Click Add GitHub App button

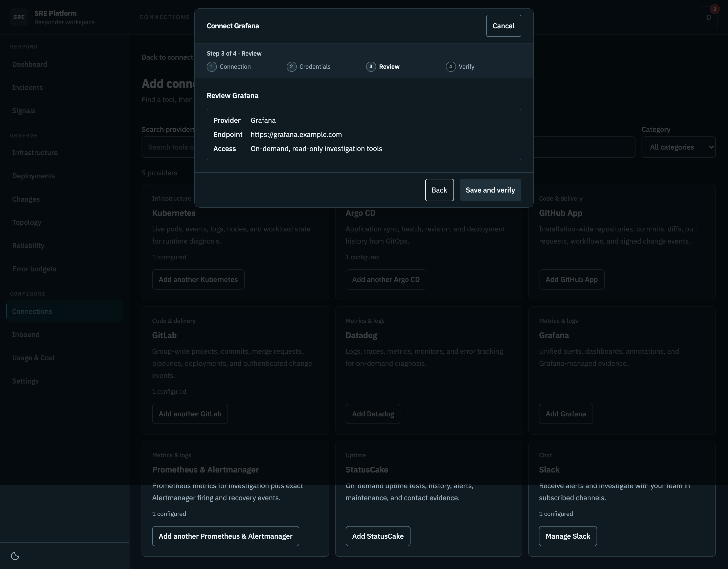click(x=571, y=279)
